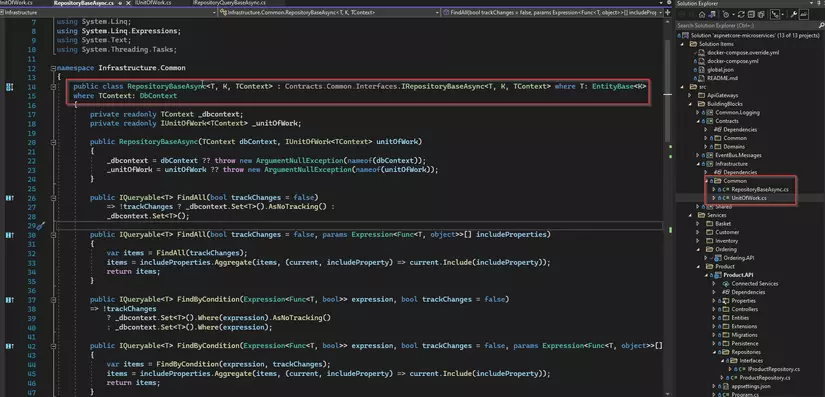Click the search magnifier icon in Solution Explorer
This screenshot has height=397, width=825.
click(822, 25)
